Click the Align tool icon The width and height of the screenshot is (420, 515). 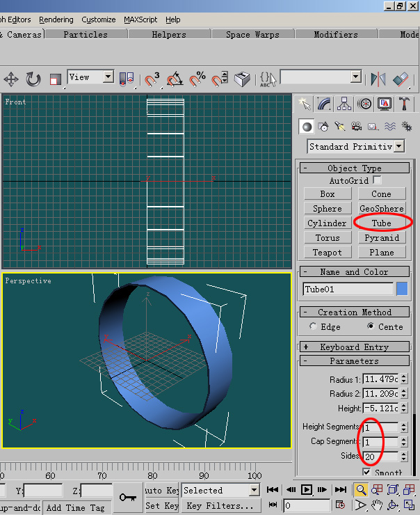pos(401,79)
